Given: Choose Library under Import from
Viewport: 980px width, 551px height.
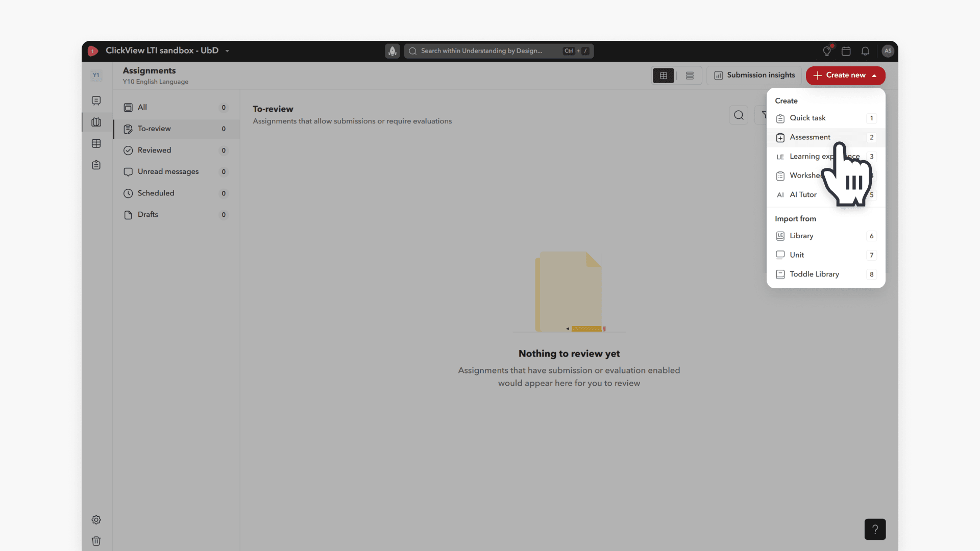Looking at the screenshot, I should click(x=826, y=236).
